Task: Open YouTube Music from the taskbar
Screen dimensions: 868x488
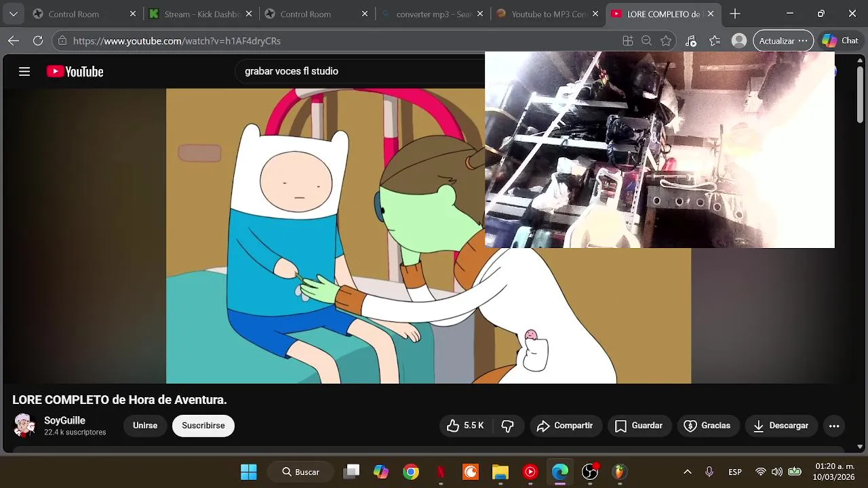Action: pos(530,472)
